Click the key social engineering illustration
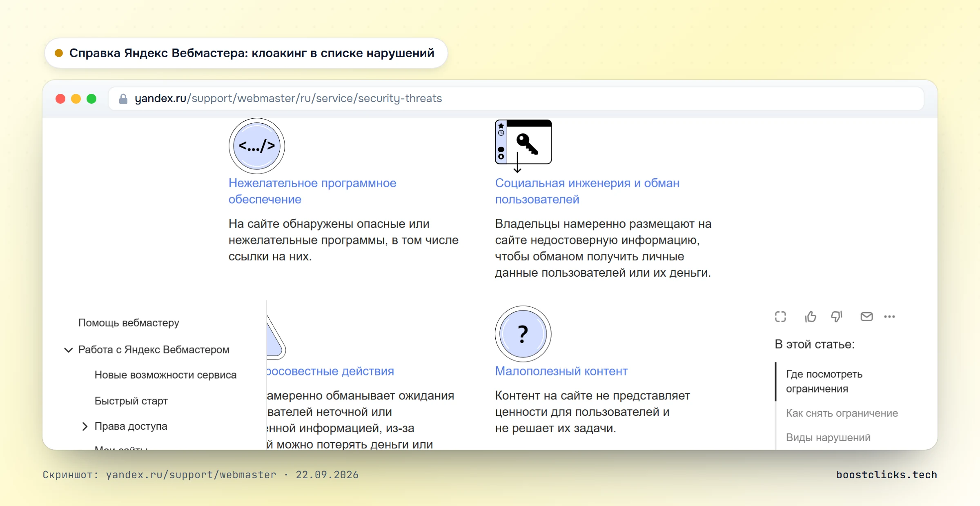 523,145
